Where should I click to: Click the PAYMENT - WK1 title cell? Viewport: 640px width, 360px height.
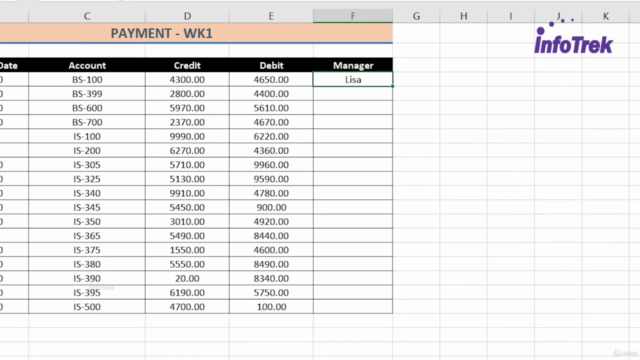(196, 33)
